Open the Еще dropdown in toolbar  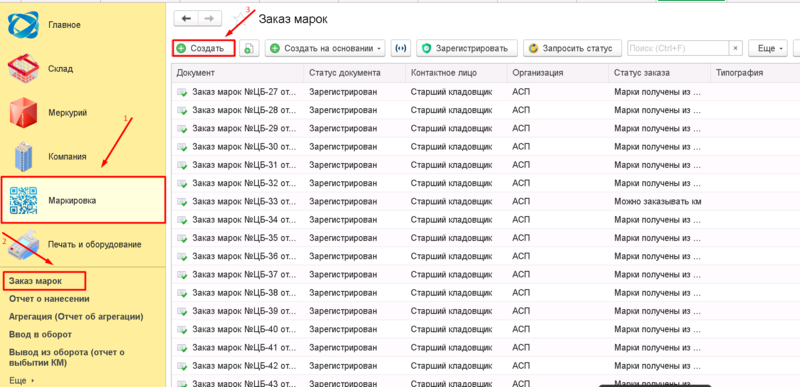768,48
